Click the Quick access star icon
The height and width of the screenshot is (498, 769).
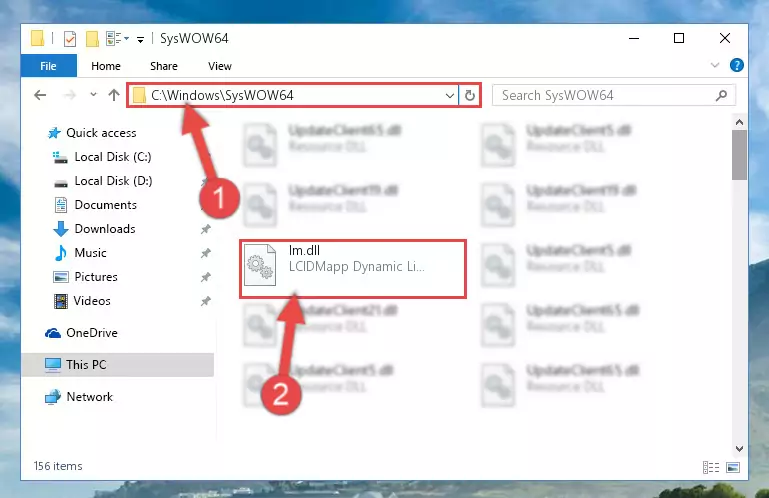54,133
